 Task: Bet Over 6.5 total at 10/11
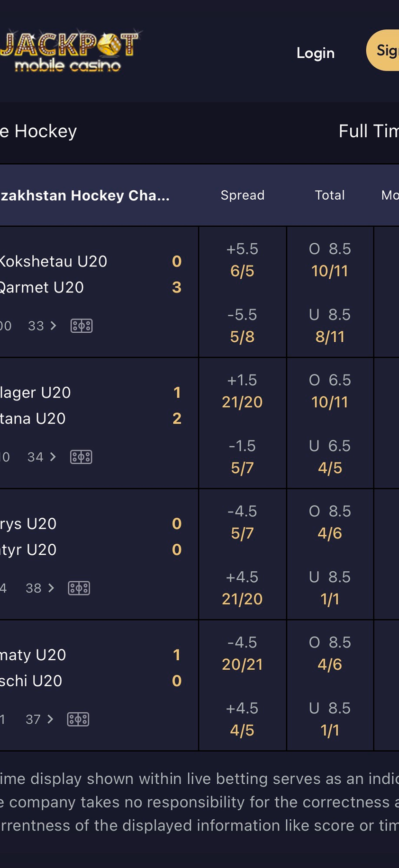pyautogui.click(x=330, y=391)
